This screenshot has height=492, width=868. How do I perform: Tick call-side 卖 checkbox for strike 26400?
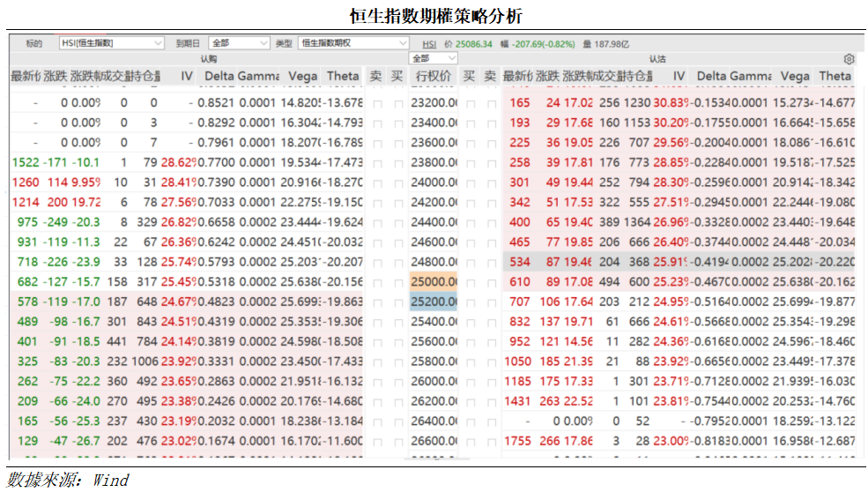[x=377, y=422]
